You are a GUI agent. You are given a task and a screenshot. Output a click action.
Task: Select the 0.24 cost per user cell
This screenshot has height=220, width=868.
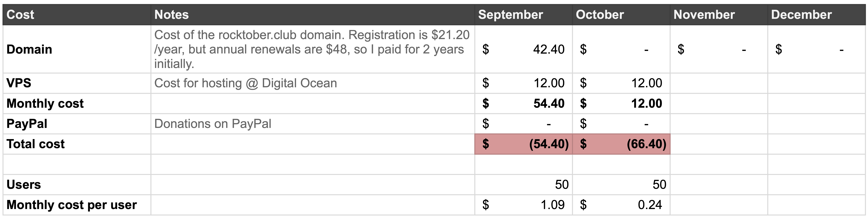(621, 205)
